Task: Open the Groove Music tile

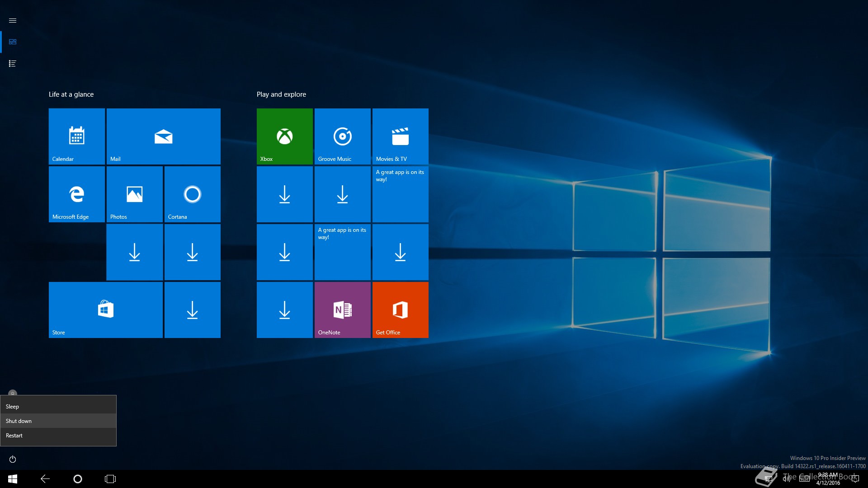Action: 343,136
